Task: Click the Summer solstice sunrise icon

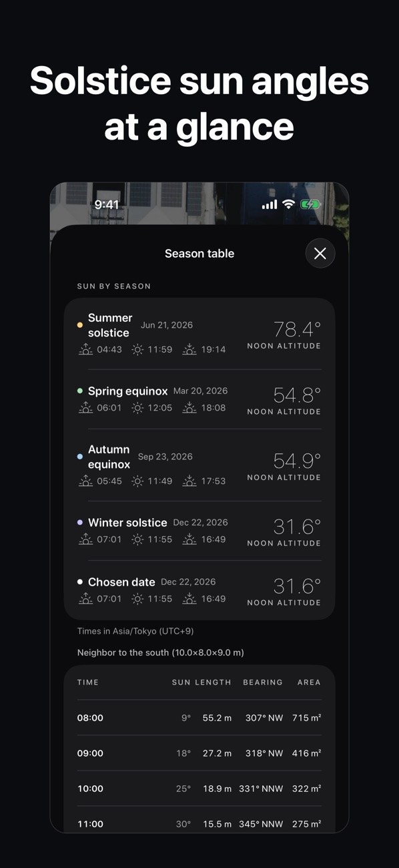Action: click(x=85, y=349)
